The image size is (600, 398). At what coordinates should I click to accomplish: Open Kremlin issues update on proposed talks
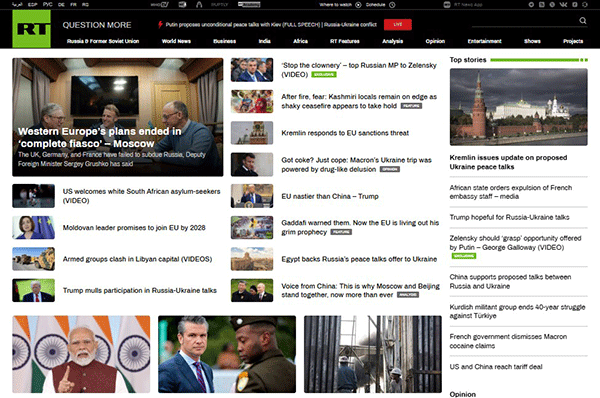pos(508,162)
